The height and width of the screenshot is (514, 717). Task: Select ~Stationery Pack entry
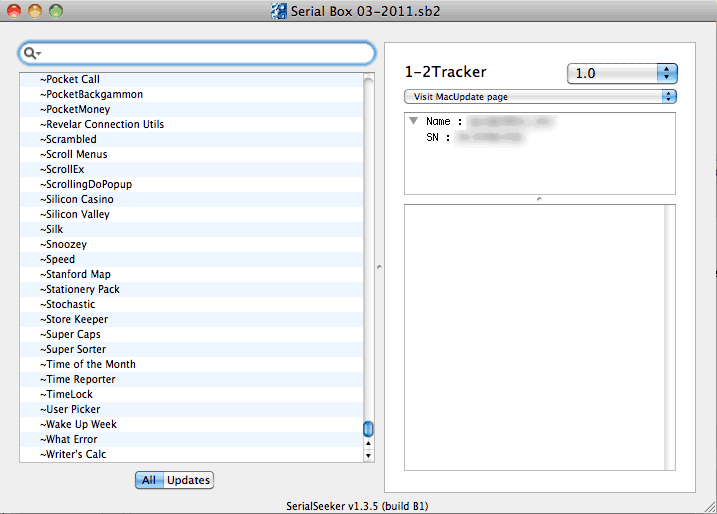click(x=192, y=289)
